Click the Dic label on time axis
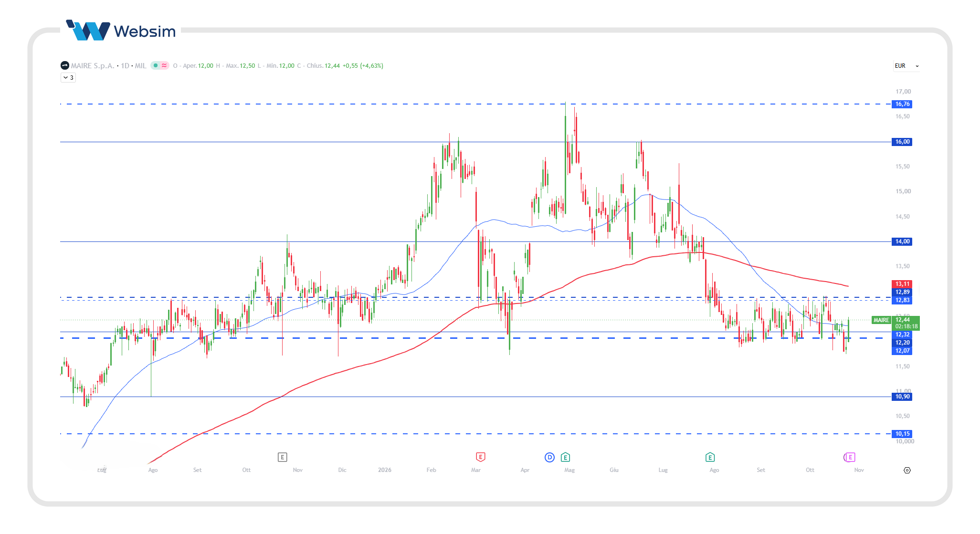The width and height of the screenshot is (980, 534). click(342, 470)
